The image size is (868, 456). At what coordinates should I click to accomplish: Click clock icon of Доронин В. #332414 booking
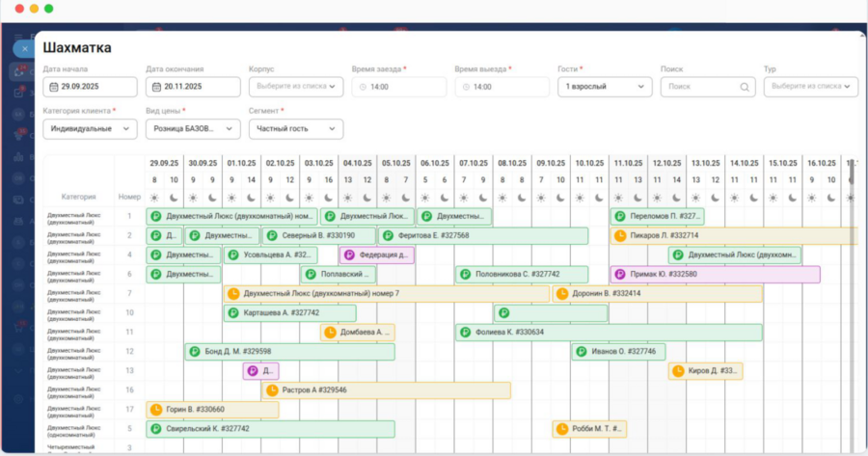point(562,294)
